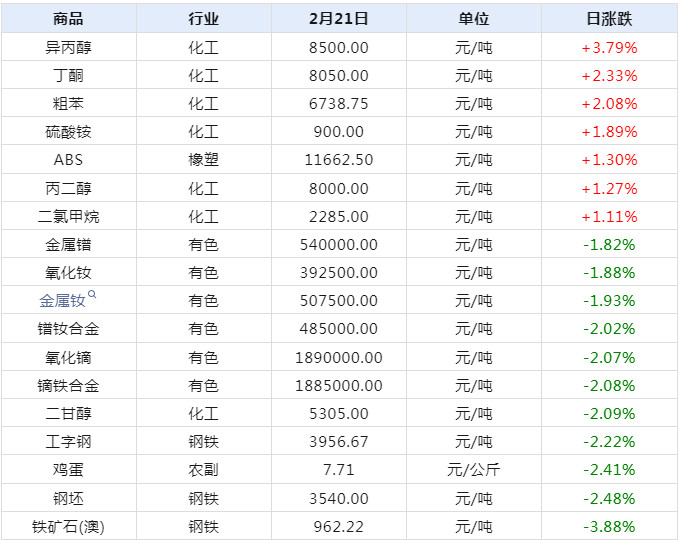The height and width of the screenshot is (543, 680).
Task: Select the 异丙醇 commodity name
Action: [68, 47]
